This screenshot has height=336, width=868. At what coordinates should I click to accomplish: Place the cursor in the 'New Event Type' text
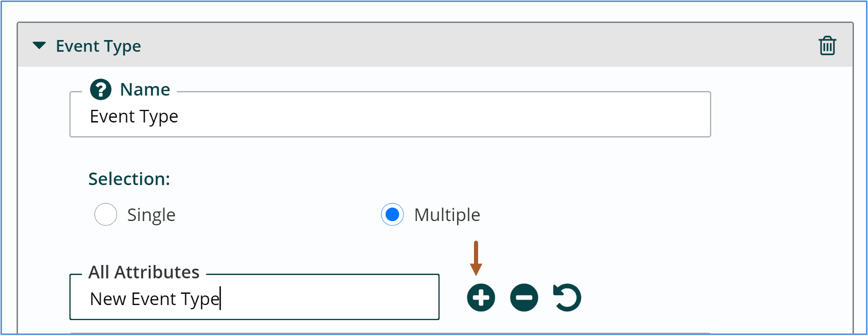(x=155, y=299)
